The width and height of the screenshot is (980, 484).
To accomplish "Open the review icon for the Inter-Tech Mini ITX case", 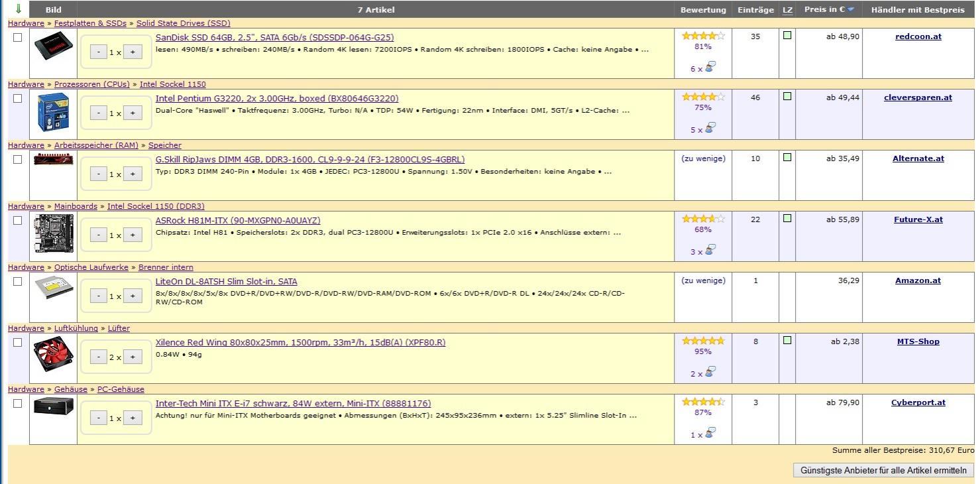I will tap(710, 432).
